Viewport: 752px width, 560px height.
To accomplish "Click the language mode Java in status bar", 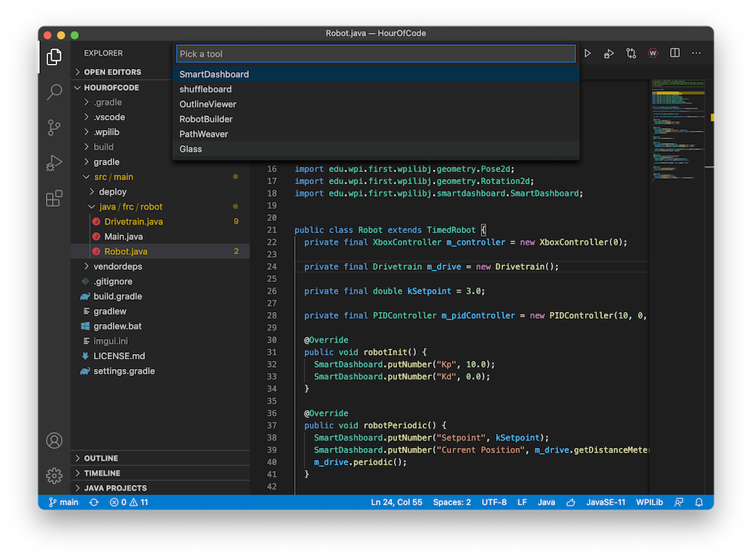I will tap(546, 501).
